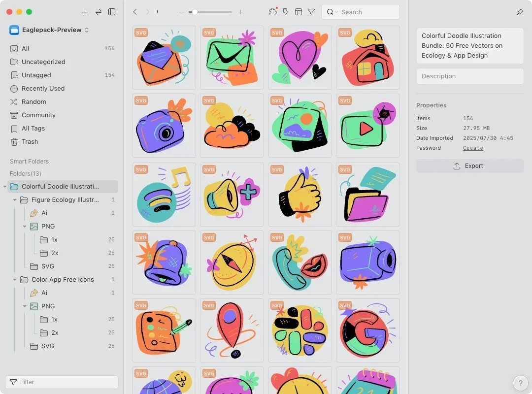The height and width of the screenshot is (394, 532).
Task: Click the thumbnail size slider handle
Action: click(195, 12)
